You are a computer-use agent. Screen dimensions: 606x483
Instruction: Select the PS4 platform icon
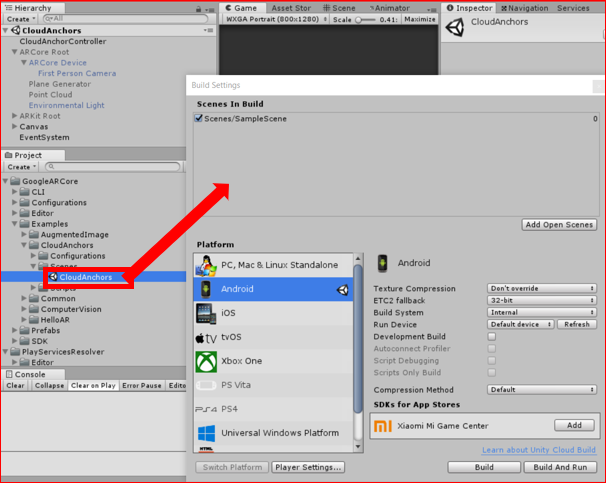206,409
